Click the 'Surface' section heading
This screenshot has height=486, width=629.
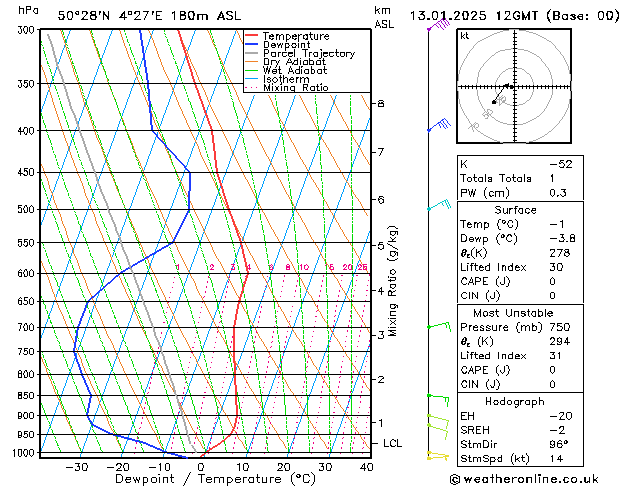[515, 210]
